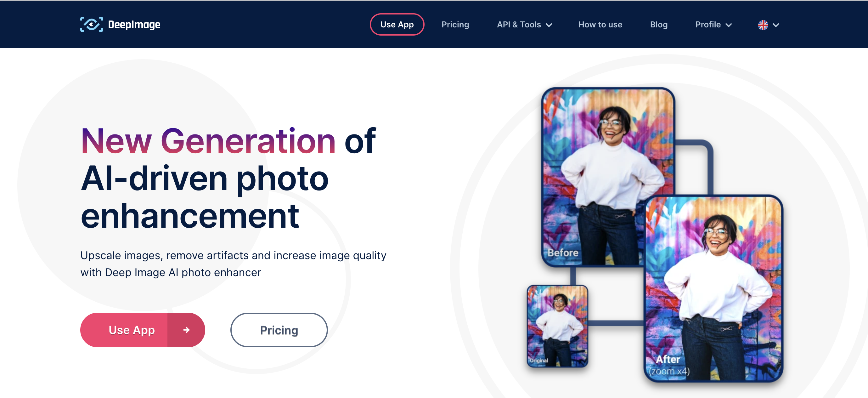
Task: Open the API & Tools menu
Action: point(524,25)
